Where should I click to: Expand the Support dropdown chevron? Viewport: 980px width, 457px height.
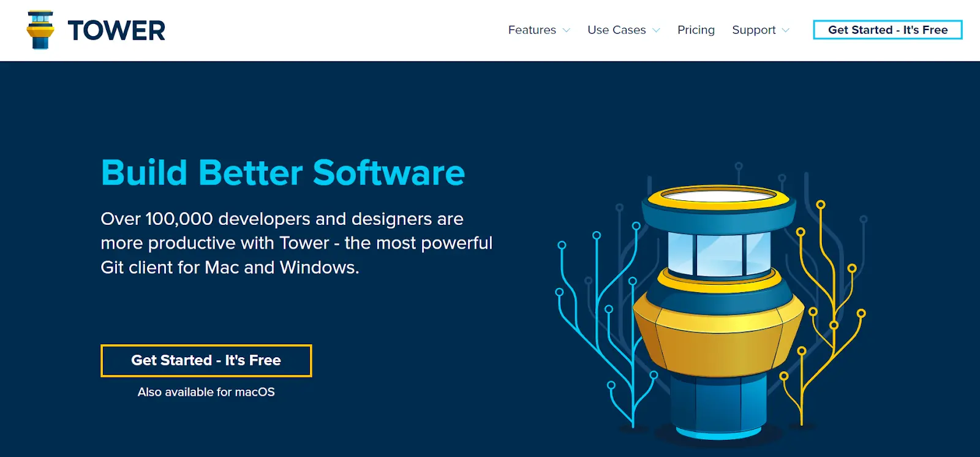pyautogui.click(x=785, y=31)
